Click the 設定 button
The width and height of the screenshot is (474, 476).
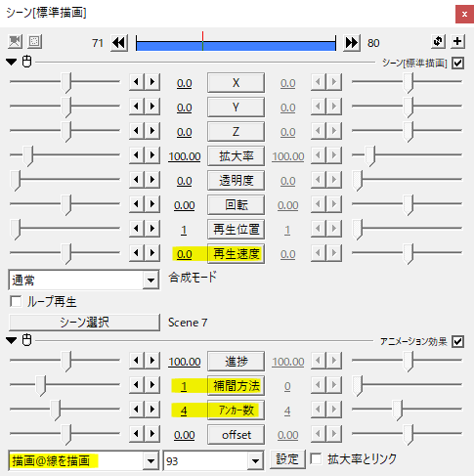click(x=287, y=459)
